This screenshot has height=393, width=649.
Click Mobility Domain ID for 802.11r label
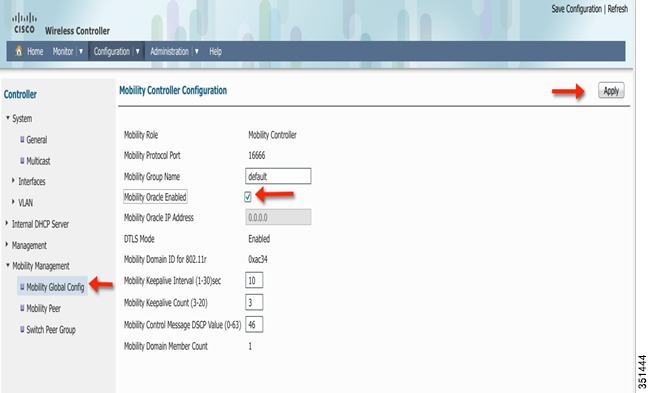click(x=165, y=260)
